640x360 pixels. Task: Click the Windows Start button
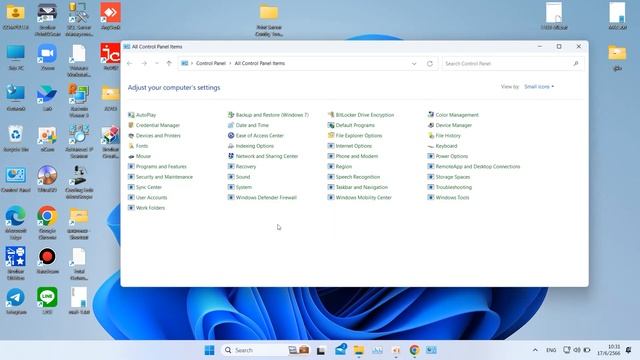point(209,350)
